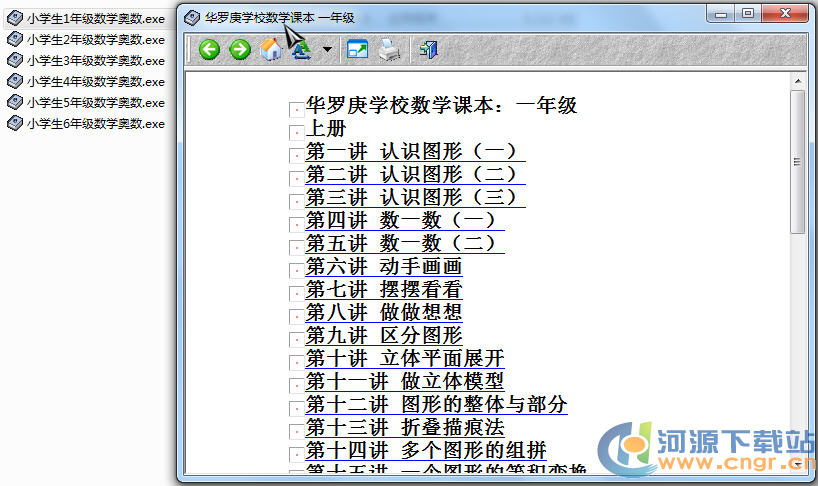Screen dimensions: 818x486
Task: Select file 小学生2年级数学奥数.exe
Action: (x=87, y=40)
